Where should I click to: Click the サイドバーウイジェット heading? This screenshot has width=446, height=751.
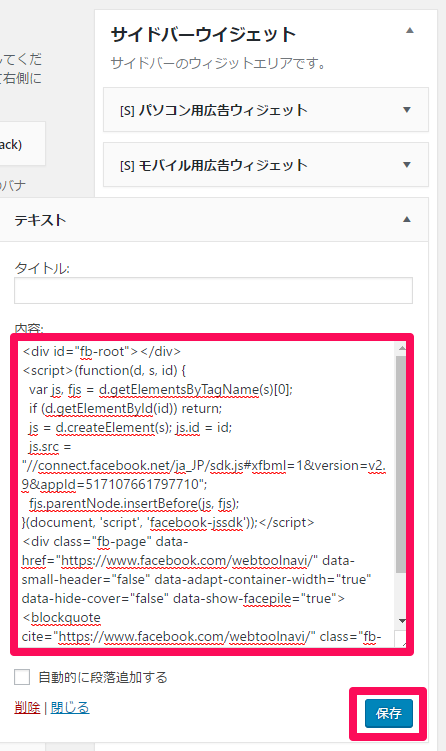203,34
